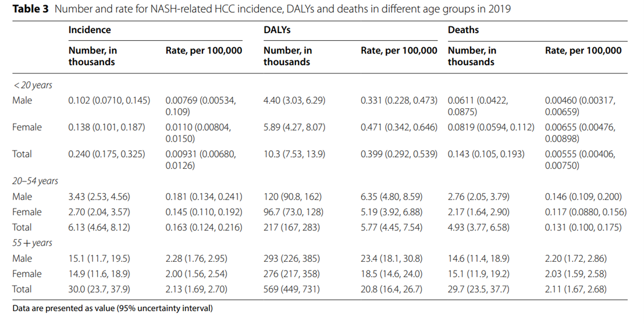Select the Incidence column group header
Viewport: 644px width, 324px height.
89,30
